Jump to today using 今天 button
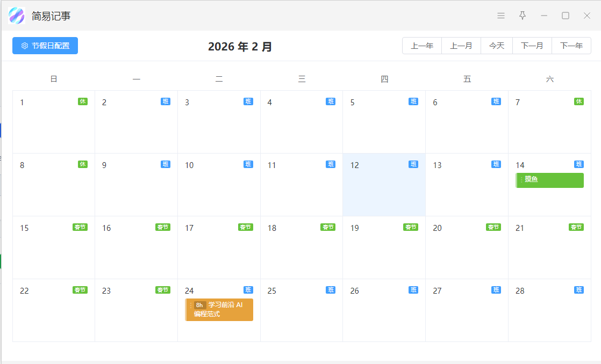This screenshot has height=364, width=601. (497, 46)
